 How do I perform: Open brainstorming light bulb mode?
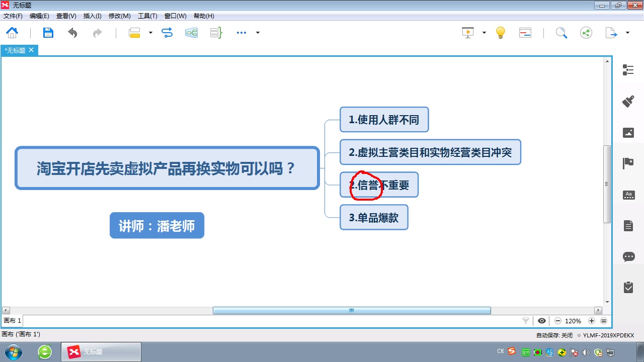pos(501,33)
